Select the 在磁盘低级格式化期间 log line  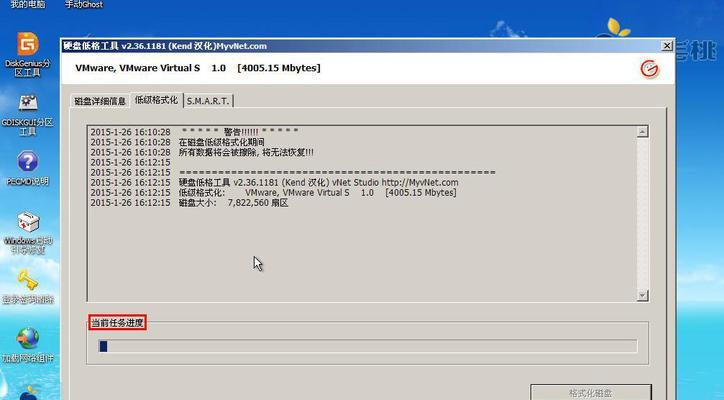coord(177,142)
